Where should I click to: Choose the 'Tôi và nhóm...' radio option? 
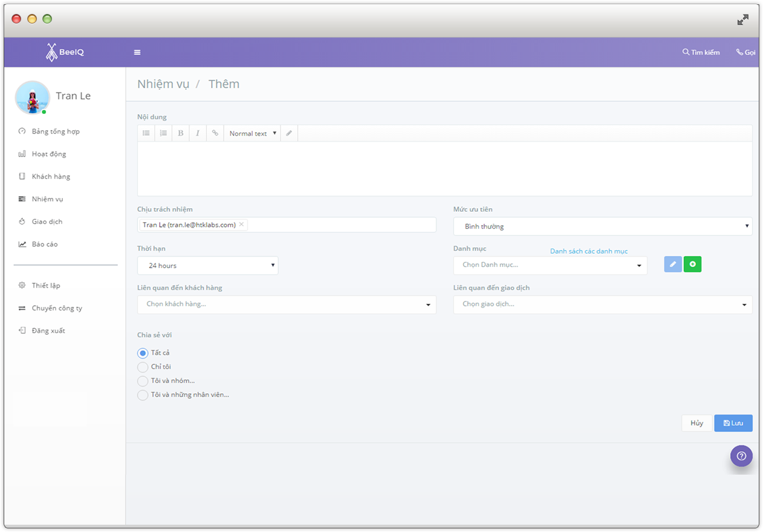pyautogui.click(x=143, y=381)
